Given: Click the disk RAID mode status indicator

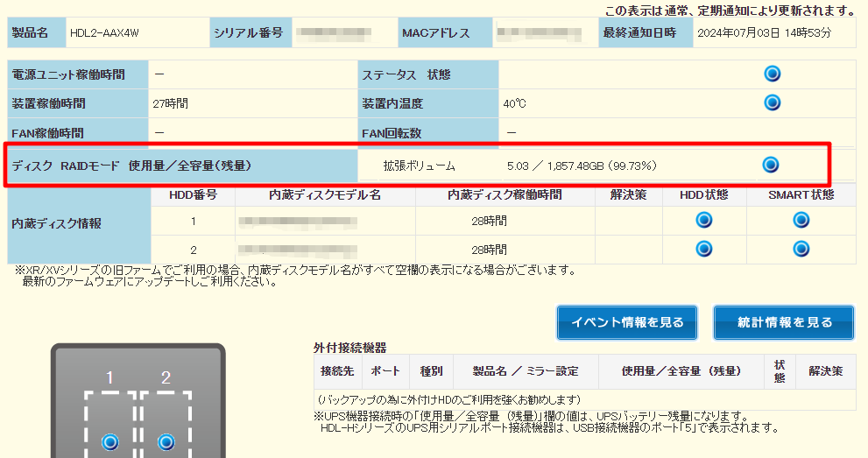Looking at the screenshot, I should 770,165.
